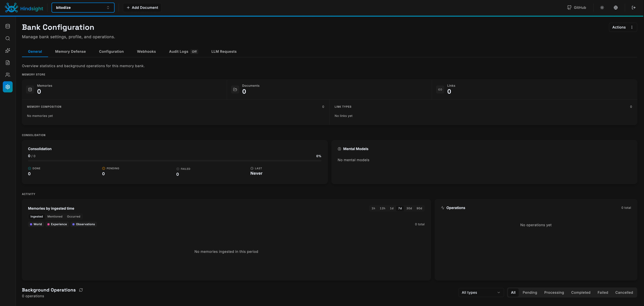Click the logout icon
Screen dimensions: 644x306
pos(634,7)
